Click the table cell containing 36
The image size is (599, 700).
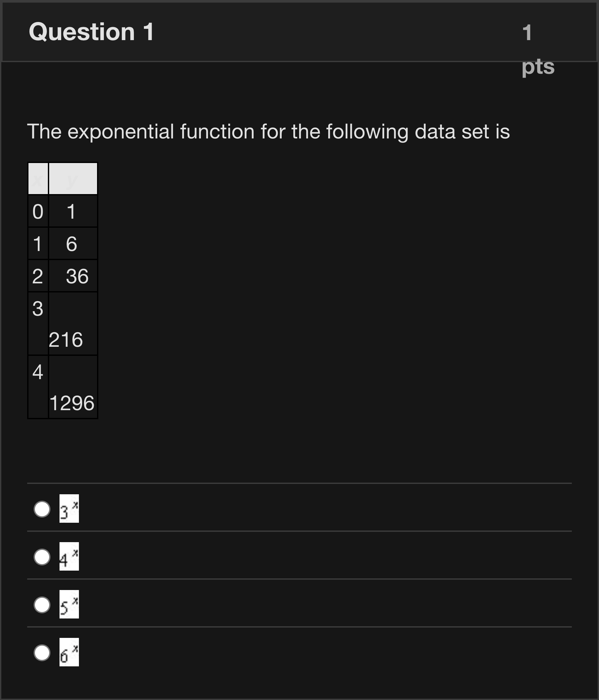77,275
